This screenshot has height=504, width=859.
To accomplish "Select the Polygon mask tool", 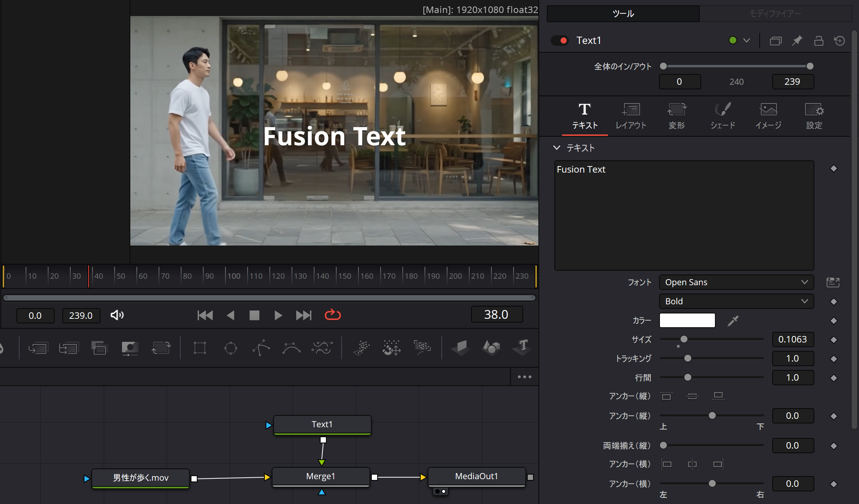I will point(261,348).
